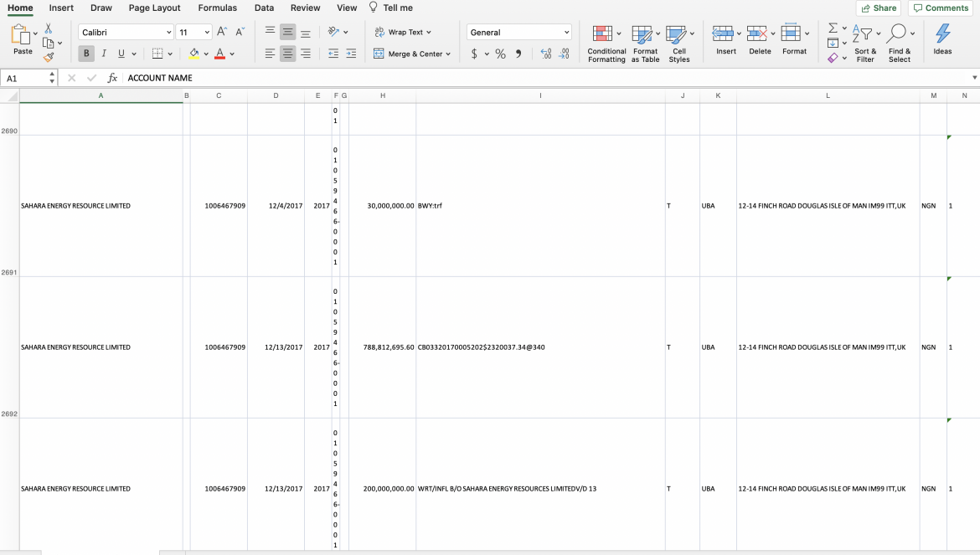Increase cell indent

(x=351, y=54)
